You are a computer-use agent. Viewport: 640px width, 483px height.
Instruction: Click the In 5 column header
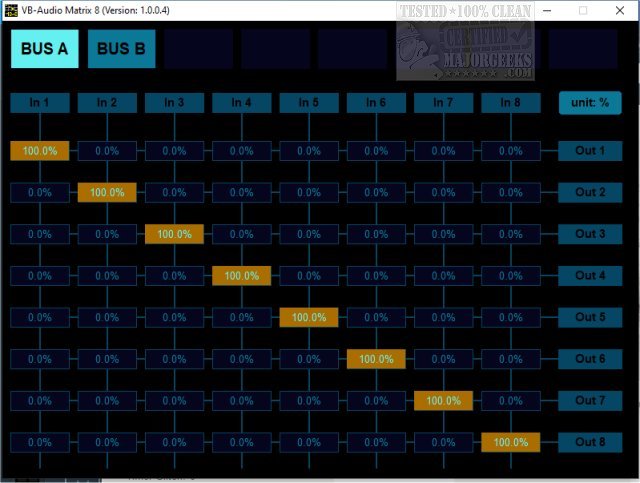point(309,102)
